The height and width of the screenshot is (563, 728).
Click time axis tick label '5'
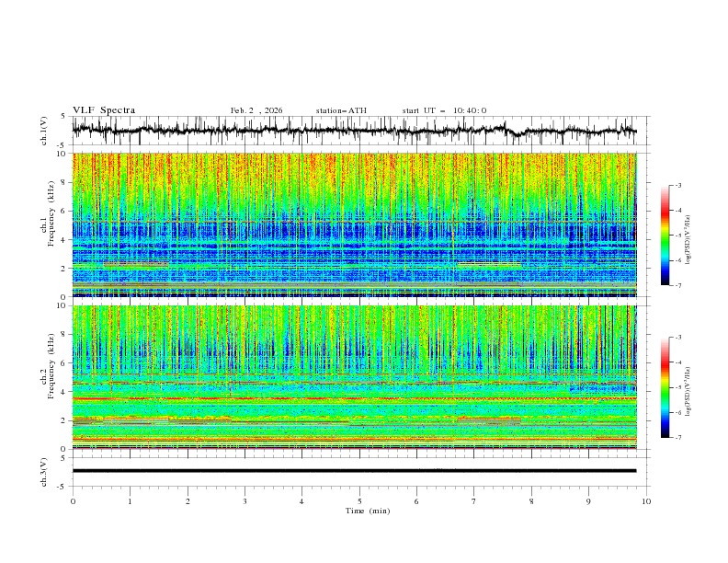coord(359,501)
